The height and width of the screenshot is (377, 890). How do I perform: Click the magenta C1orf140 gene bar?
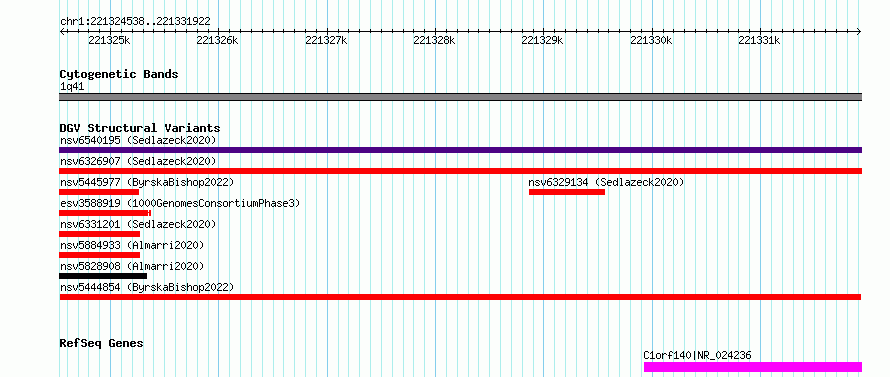coord(753,367)
